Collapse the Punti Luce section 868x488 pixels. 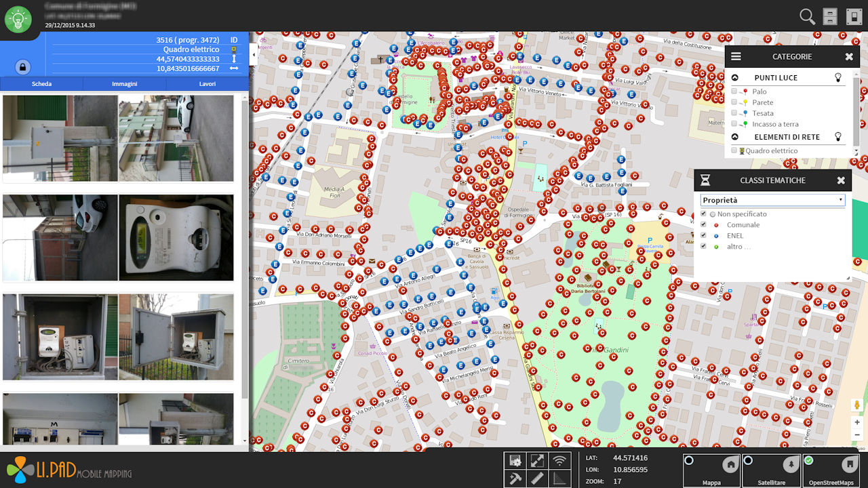click(x=735, y=78)
